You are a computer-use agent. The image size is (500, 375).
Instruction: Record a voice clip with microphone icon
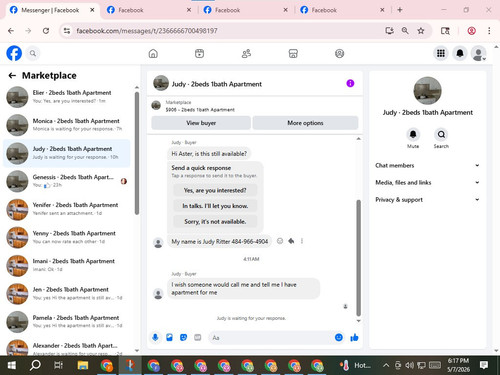pos(155,337)
